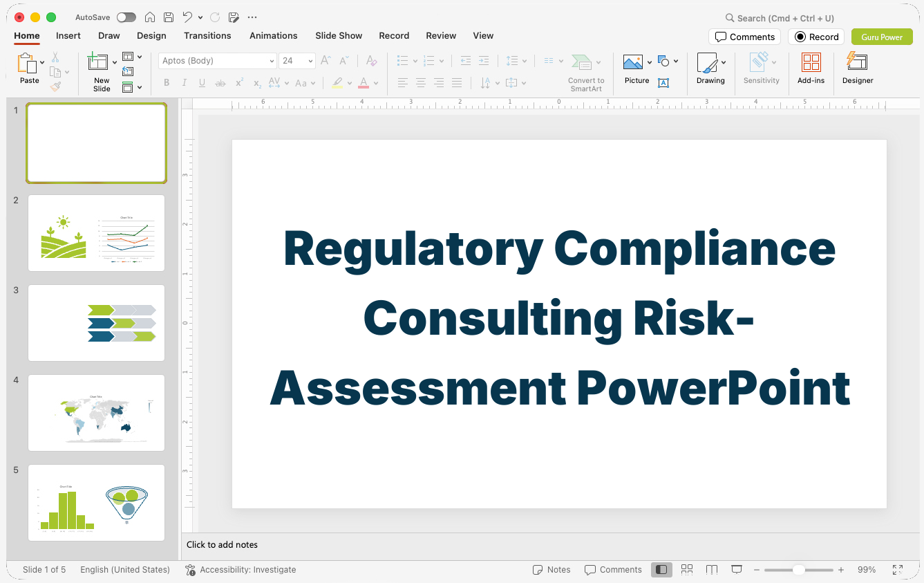This screenshot has height=583, width=924.
Task: Justify the text alignment
Action: tap(456, 83)
